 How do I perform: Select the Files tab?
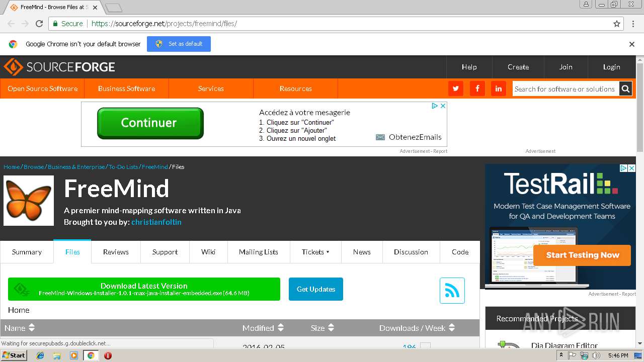pos(72,252)
